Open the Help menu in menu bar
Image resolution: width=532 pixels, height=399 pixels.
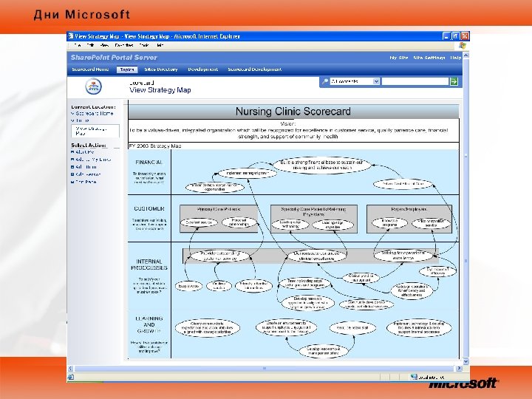[x=160, y=45]
